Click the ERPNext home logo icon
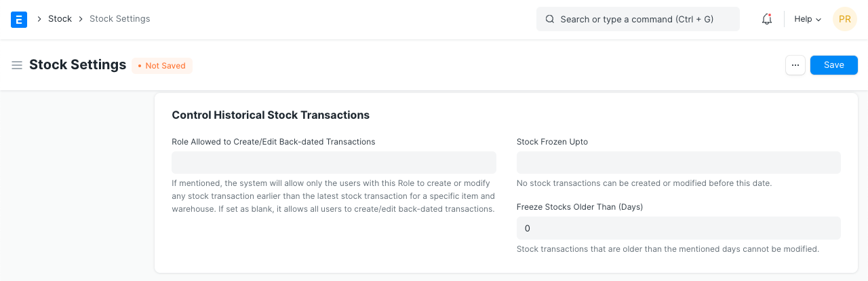This screenshot has height=281, width=868. (x=19, y=19)
